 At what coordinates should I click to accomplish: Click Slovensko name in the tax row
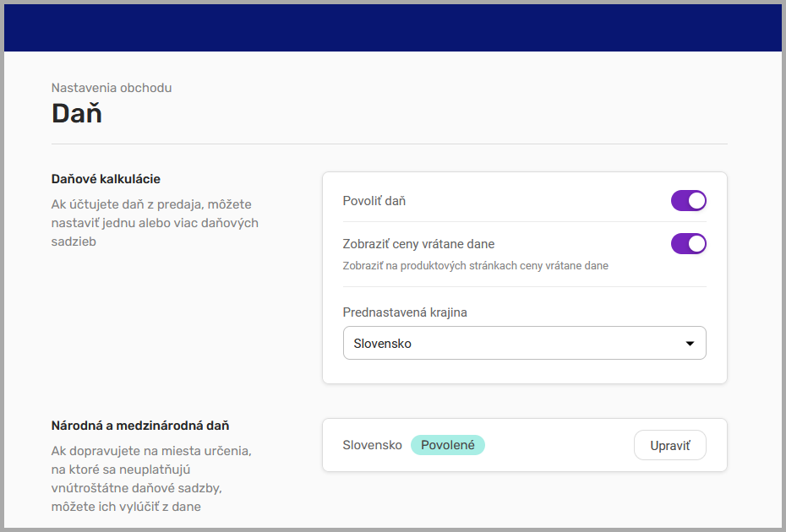click(x=372, y=445)
